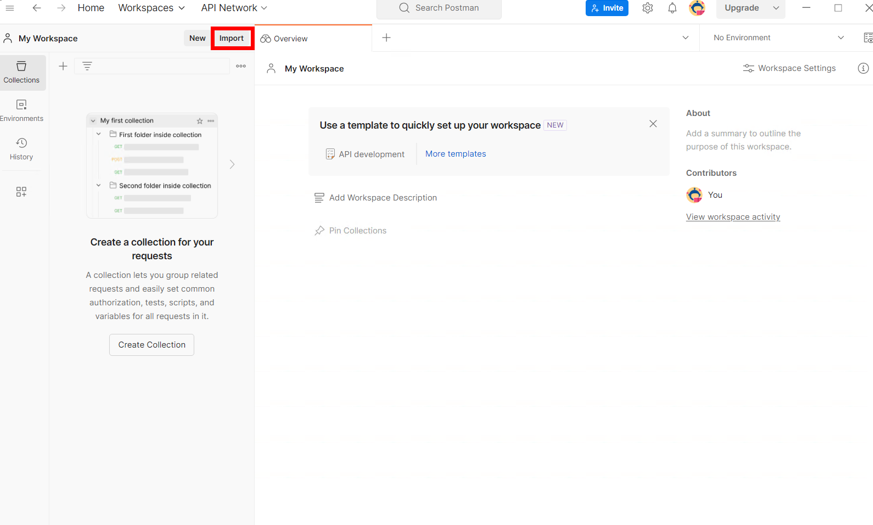
Task: Click the API development template icon
Action: (330, 154)
